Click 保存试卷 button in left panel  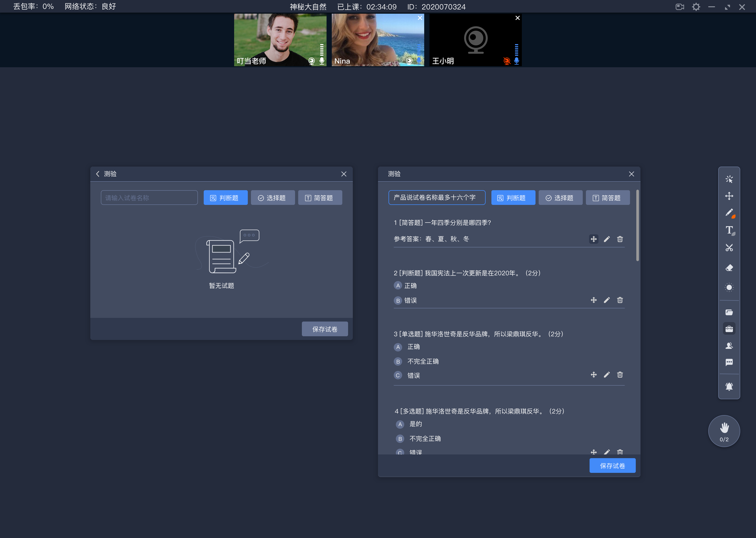coord(324,329)
